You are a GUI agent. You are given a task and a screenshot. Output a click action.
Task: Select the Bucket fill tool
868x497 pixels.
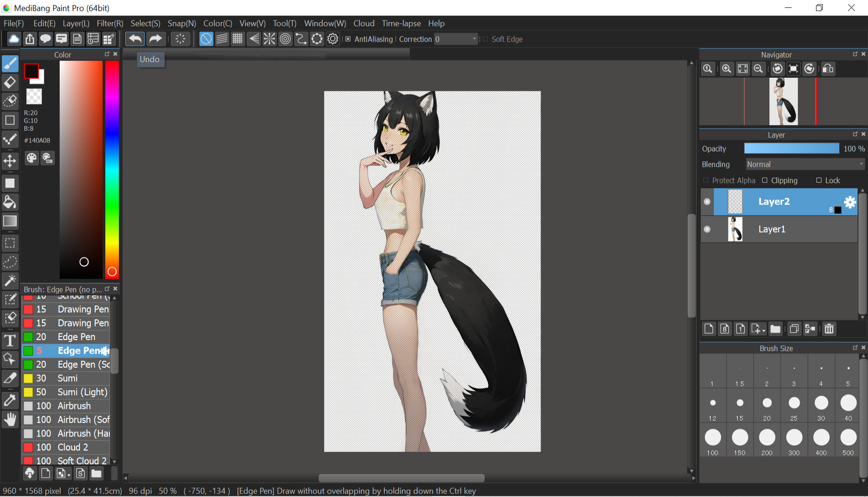click(x=10, y=202)
